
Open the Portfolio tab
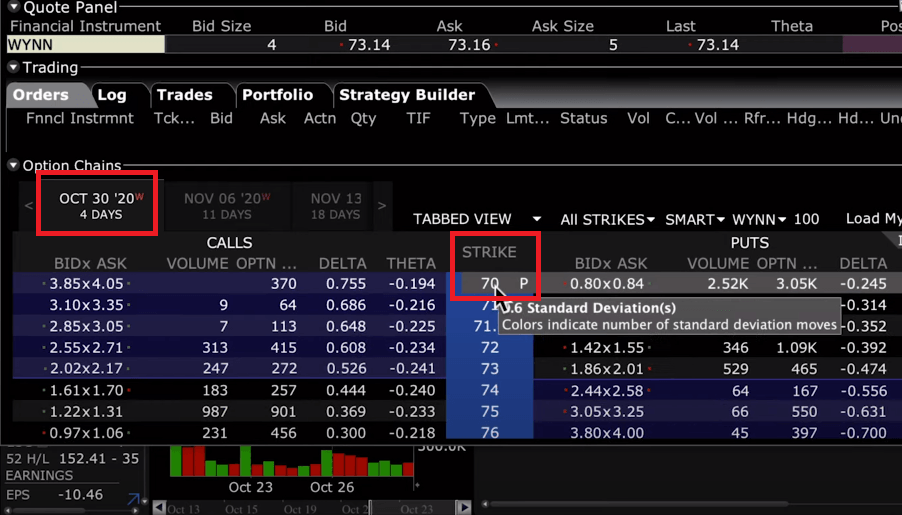coord(277,95)
